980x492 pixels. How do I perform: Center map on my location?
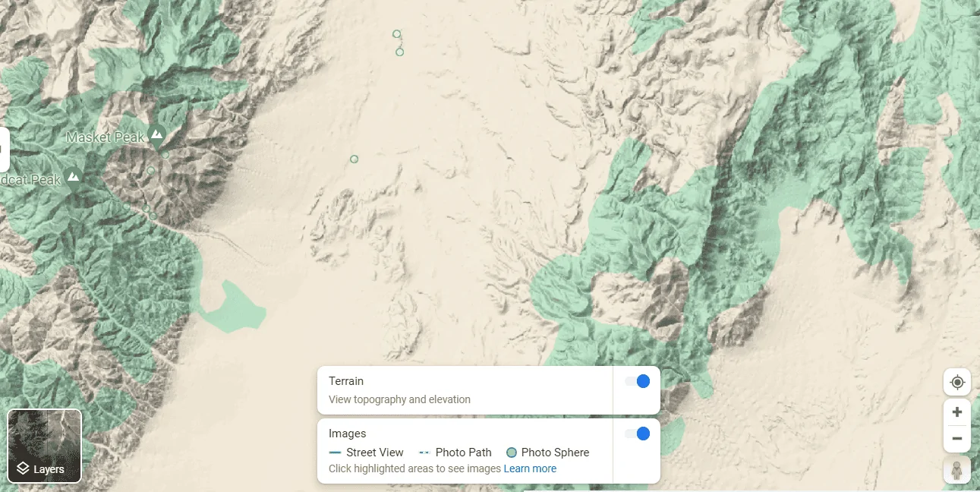(957, 382)
